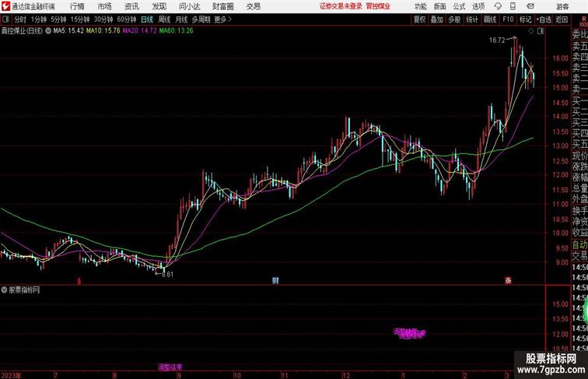Open the 功能 menu
This screenshot has width=588, height=379.
[420, 6]
